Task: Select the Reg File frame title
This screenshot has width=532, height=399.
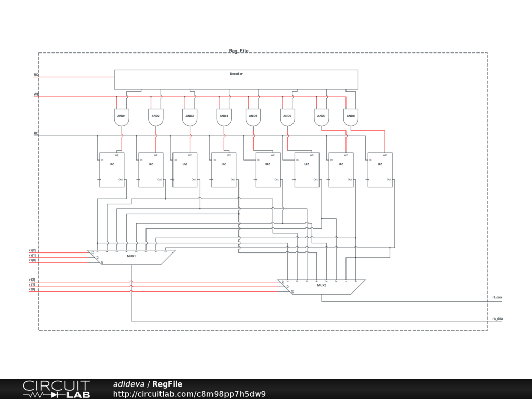Action: [239, 51]
